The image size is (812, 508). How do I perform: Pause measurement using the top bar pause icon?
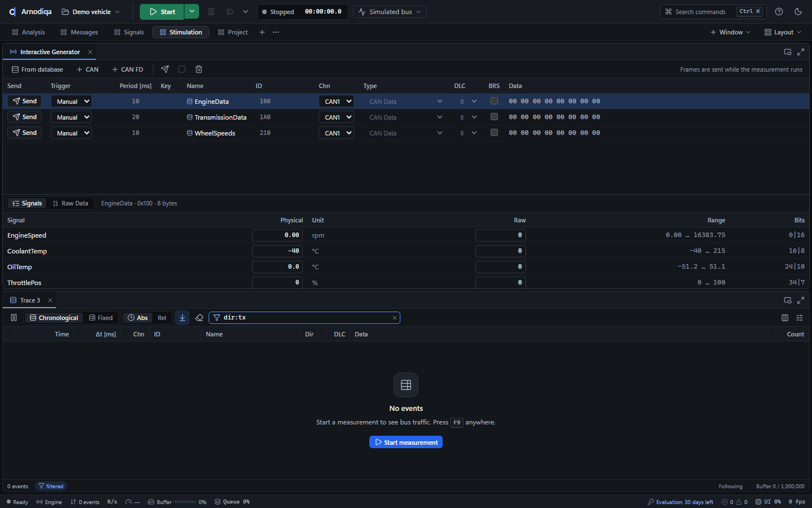(211, 12)
